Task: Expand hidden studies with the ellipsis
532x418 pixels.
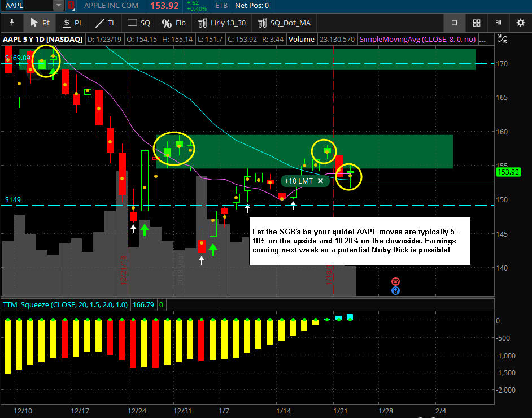Action: coord(482,40)
